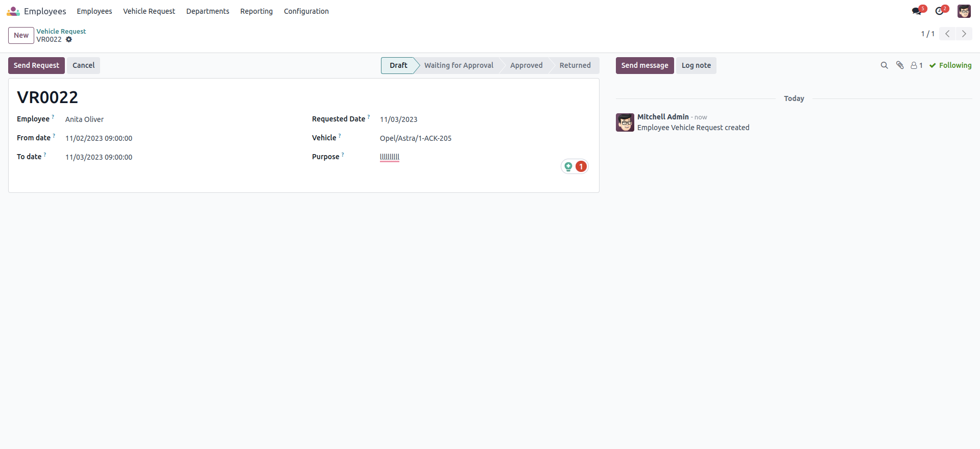Click the VR0022 record title

coord(47,97)
